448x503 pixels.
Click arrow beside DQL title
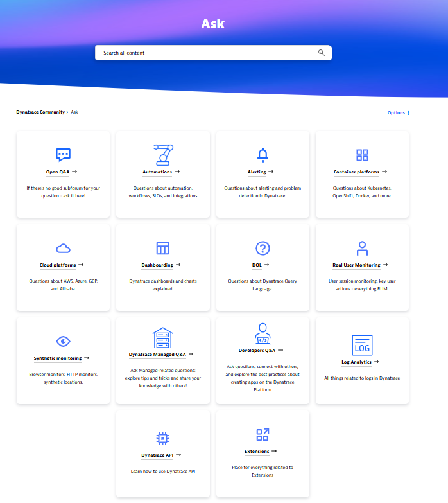[x=266, y=265]
